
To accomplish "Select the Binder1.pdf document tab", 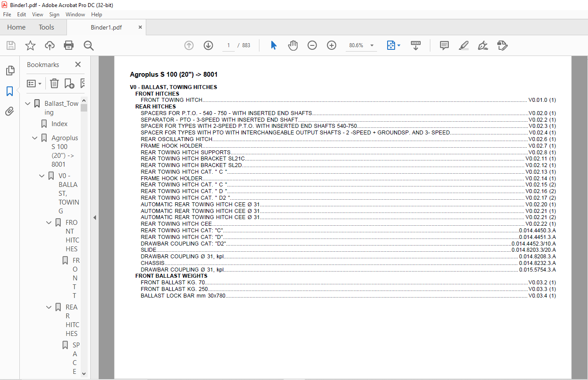I will 106,27.
